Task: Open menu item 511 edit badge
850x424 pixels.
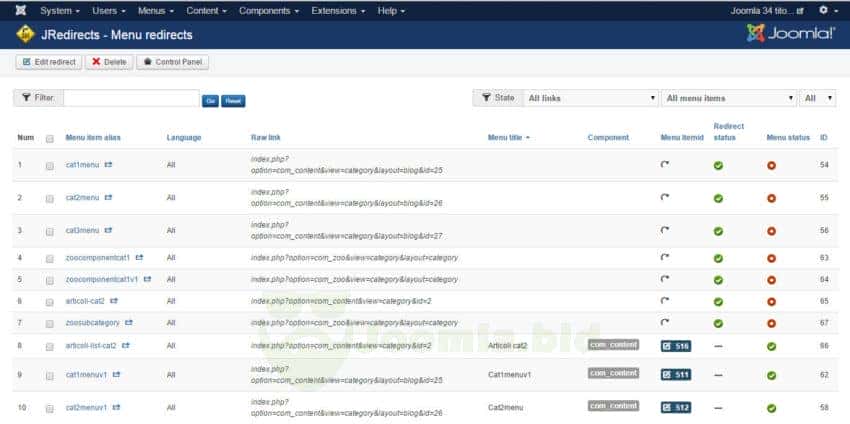Action: (676, 375)
